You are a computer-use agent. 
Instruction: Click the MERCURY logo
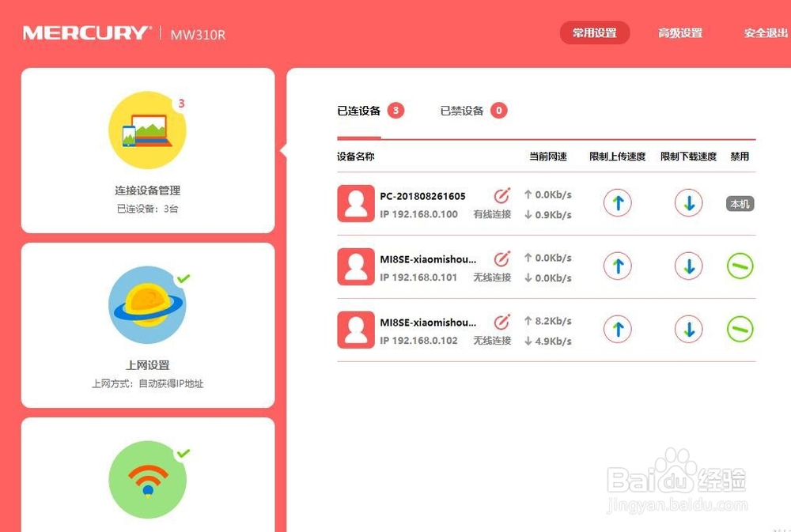coord(87,32)
